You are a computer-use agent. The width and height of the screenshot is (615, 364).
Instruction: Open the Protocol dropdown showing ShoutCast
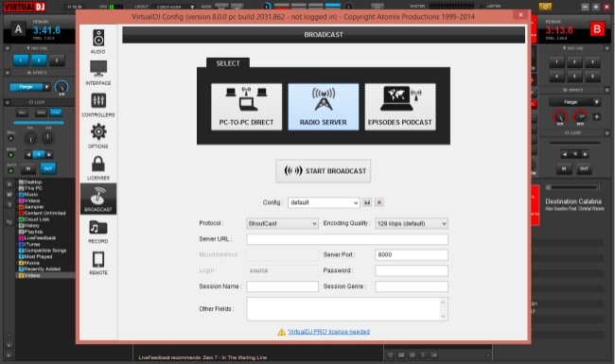pyautogui.click(x=282, y=223)
